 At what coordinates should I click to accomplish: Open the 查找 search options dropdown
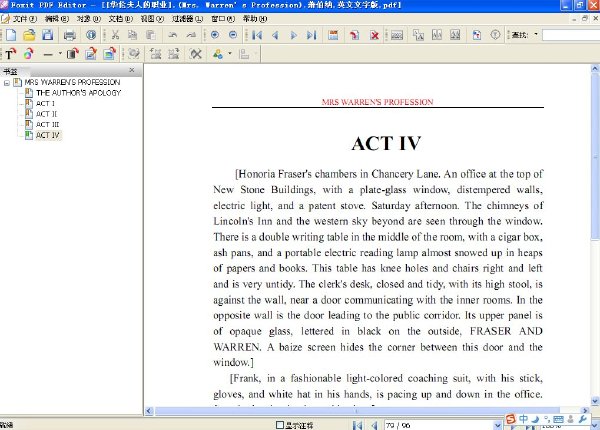coord(536,34)
